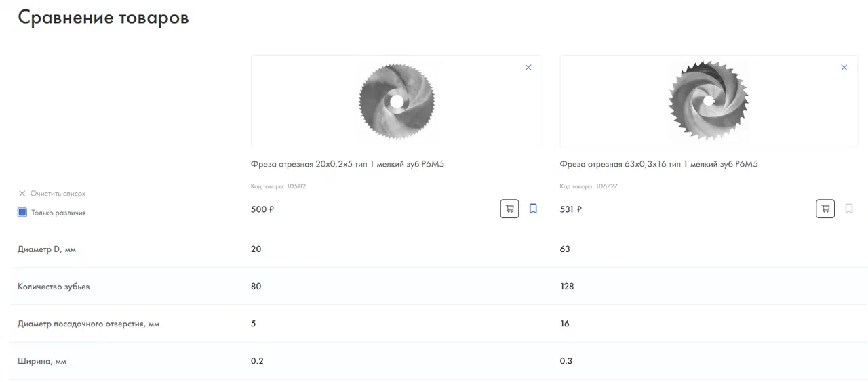Bookmark the 531 ₽ cutter
This screenshot has width=868, height=382.
point(849,209)
